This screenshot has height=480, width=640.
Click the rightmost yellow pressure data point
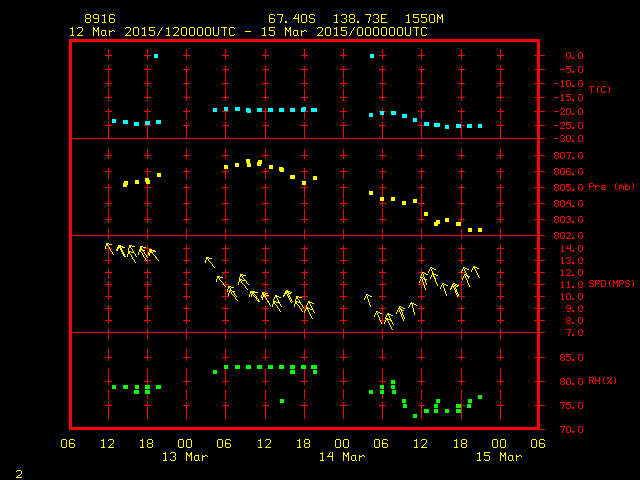[x=480, y=230]
